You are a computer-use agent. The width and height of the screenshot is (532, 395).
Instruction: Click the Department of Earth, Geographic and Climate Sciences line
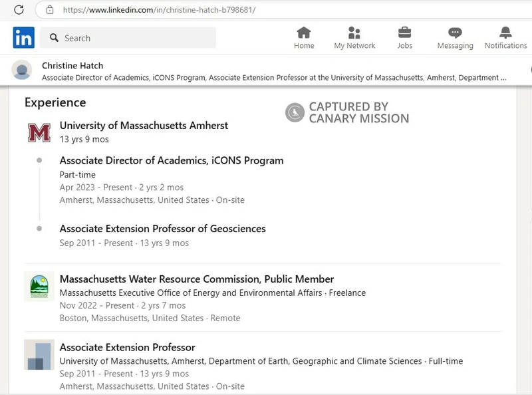click(x=261, y=361)
